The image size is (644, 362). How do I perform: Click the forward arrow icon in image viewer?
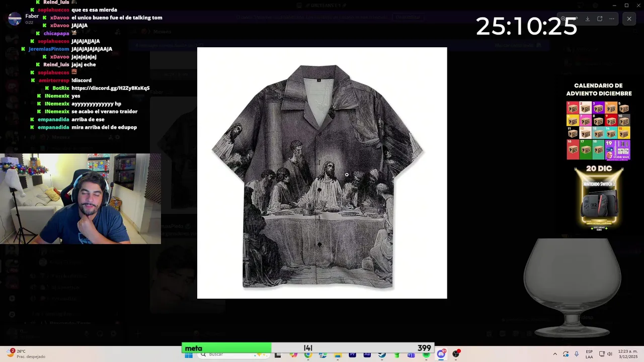(576, 19)
